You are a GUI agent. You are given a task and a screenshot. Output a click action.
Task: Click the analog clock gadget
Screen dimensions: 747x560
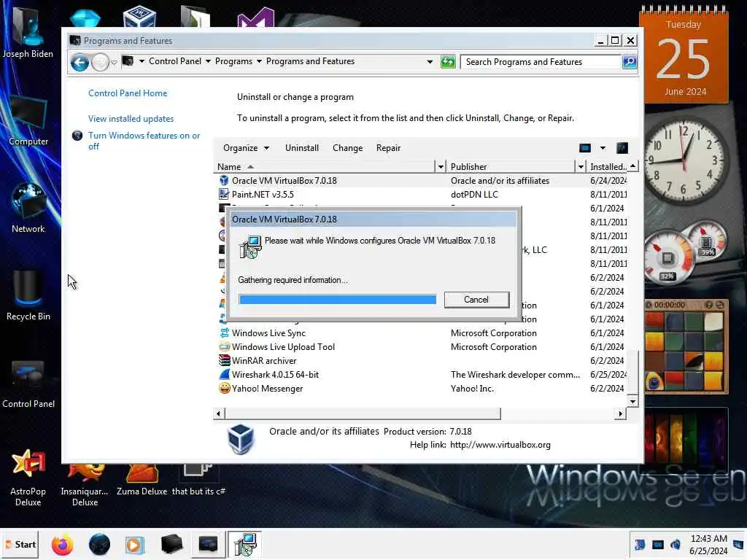pos(684,161)
